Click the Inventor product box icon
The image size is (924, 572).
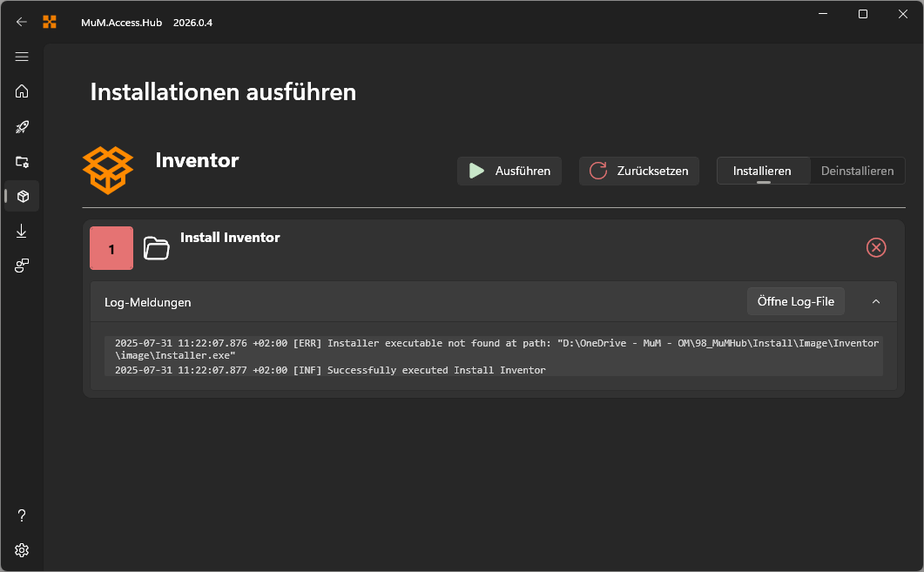pyautogui.click(x=108, y=171)
